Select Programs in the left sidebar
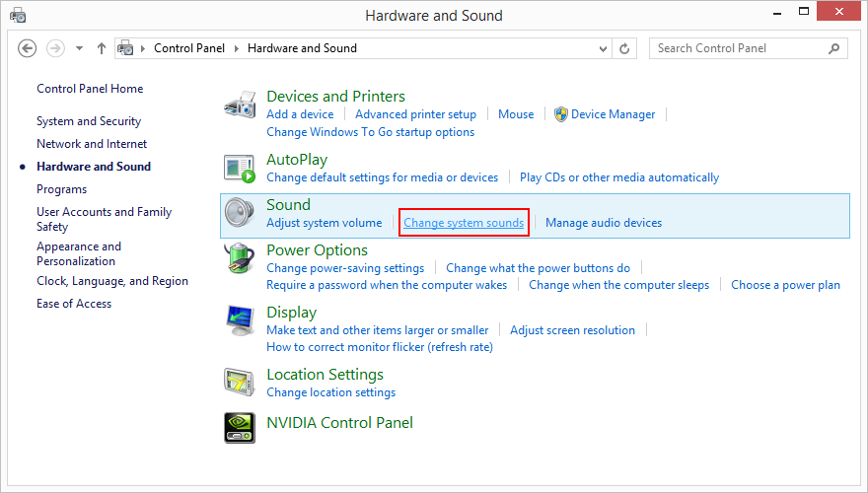868x493 pixels. (x=62, y=189)
